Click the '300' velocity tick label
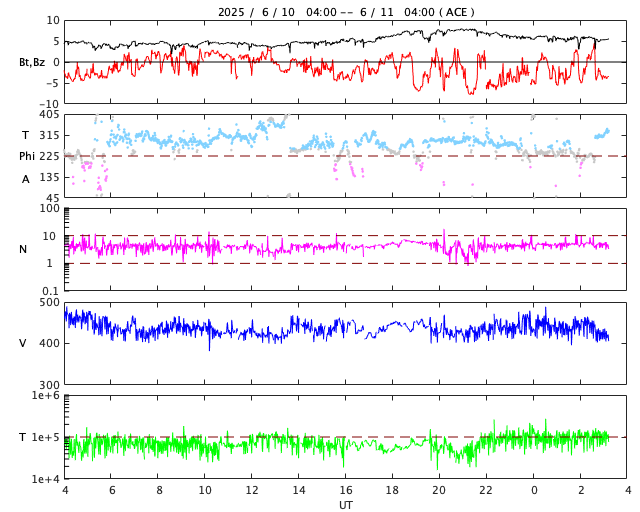The width and height of the screenshot is (640, 512). pyautogui.click(x=49, y=385)
